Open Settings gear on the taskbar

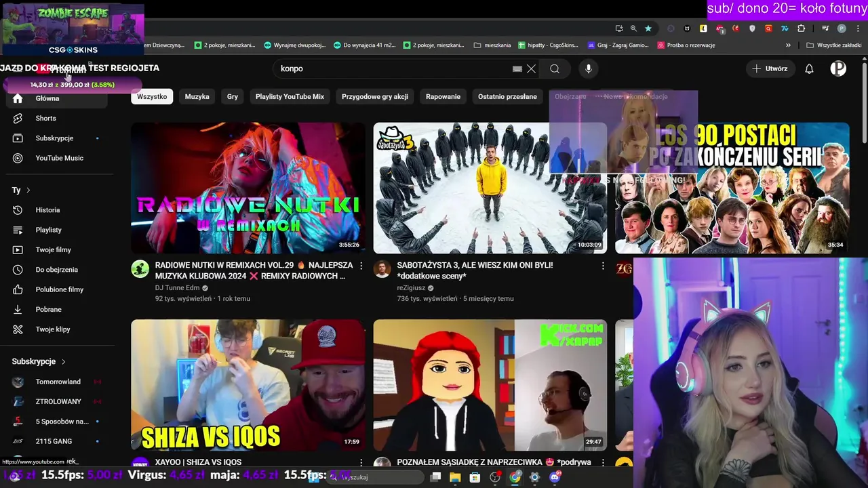(x=534, y=477)
